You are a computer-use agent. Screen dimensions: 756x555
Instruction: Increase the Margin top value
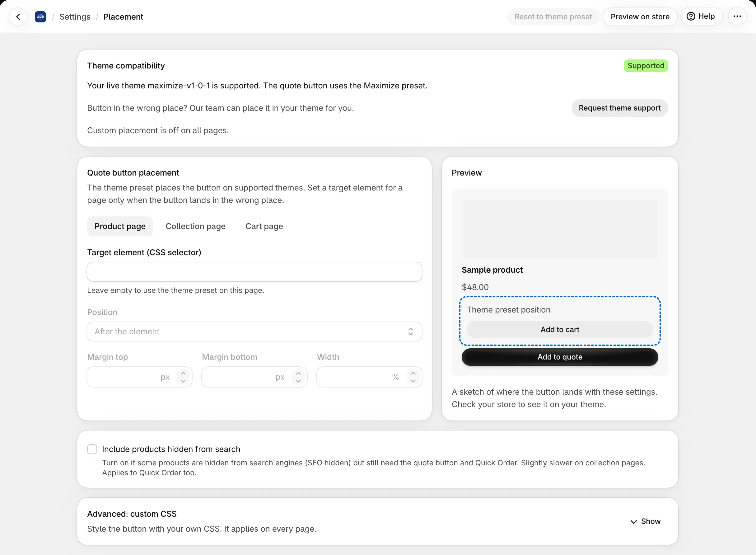pyautogui.click(x=183, y=373)
